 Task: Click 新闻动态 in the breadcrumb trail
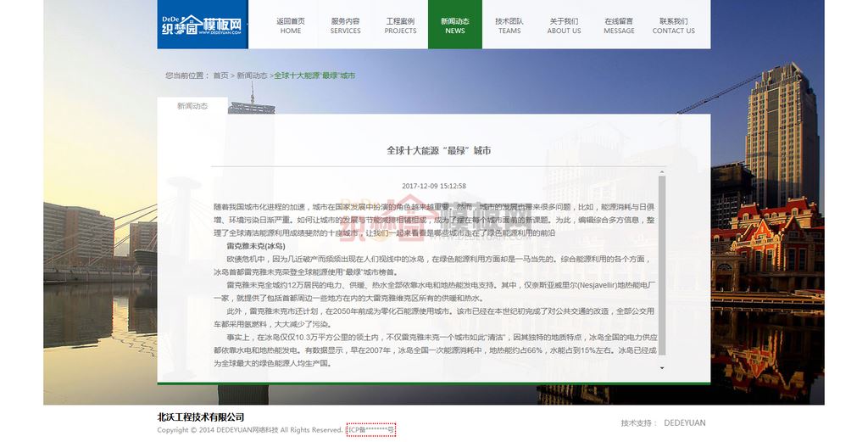(x=252, y=76)
